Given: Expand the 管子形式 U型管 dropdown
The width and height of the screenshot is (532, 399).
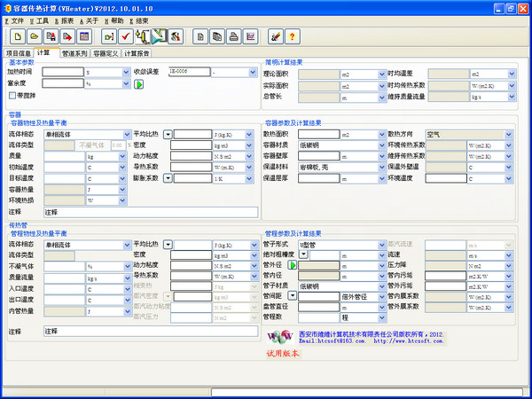Looking at the screenshot, I should click(x=381, y=244).
